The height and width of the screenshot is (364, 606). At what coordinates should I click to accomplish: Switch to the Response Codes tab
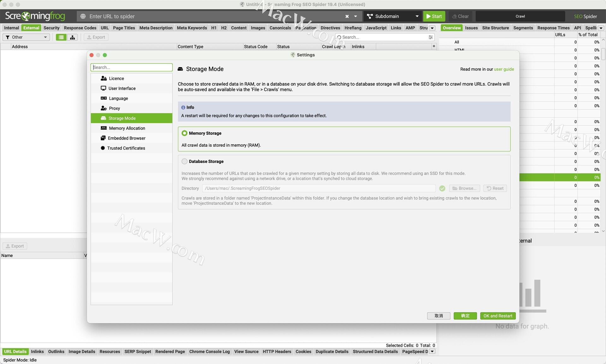(x=80, y=28)
